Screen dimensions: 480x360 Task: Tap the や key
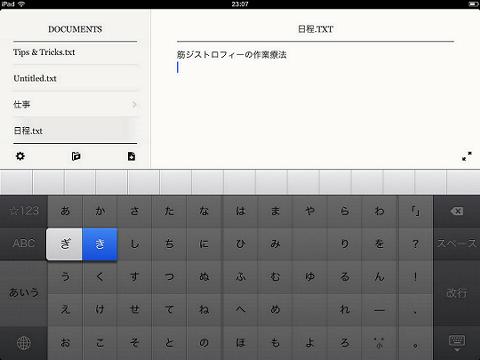click(x=310, y=211)
